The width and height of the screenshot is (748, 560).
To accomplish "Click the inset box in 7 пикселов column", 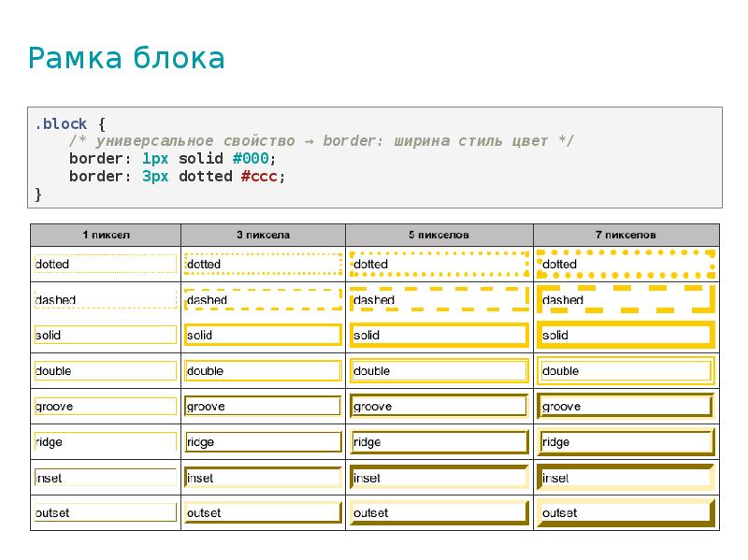I will (x=626, y=478).
